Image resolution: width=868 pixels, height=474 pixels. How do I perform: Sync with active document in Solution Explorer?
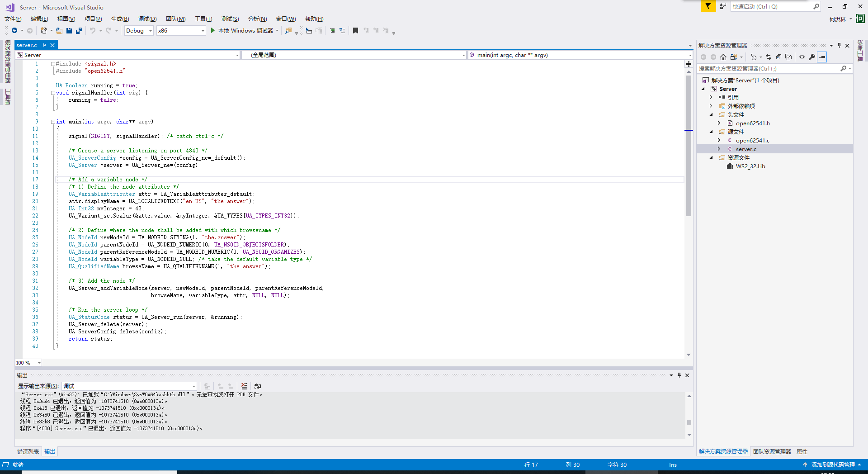(x=769, y=57)
